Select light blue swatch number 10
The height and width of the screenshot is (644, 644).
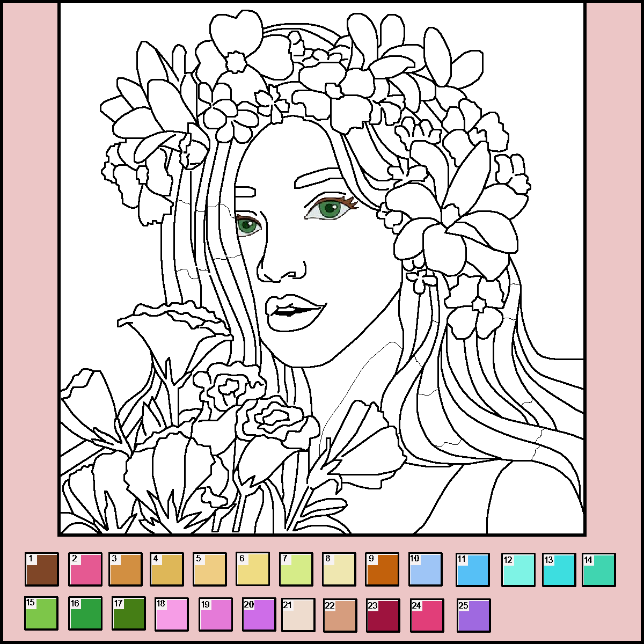(x=426, y=569)
